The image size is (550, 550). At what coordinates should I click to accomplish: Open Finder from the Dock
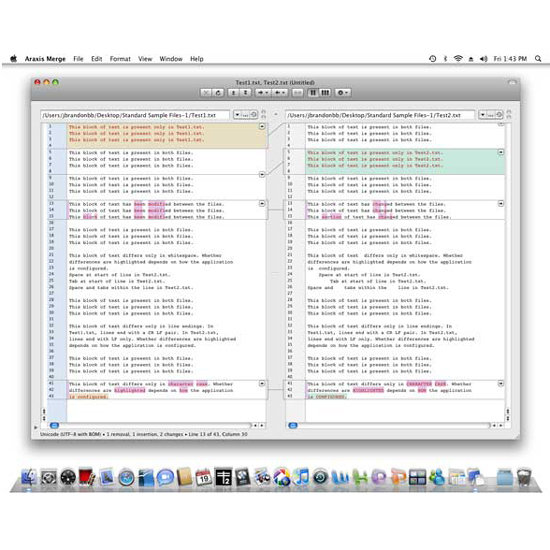point(29,477)
